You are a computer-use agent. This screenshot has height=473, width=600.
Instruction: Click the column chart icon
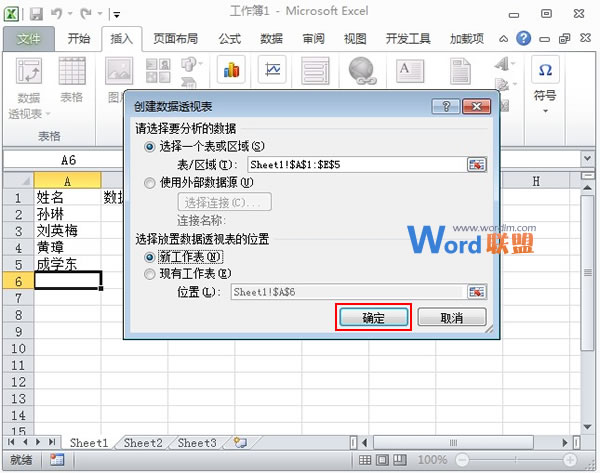coord(232,70)
